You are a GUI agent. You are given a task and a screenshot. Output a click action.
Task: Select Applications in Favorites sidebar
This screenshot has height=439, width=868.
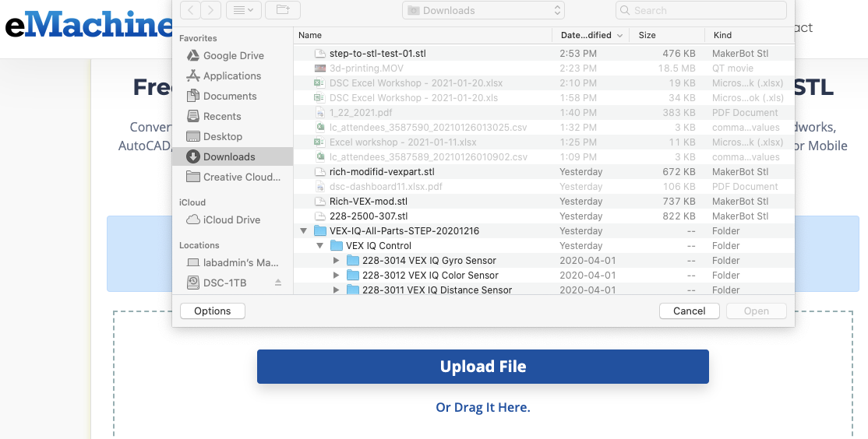[x=231, y=76]
